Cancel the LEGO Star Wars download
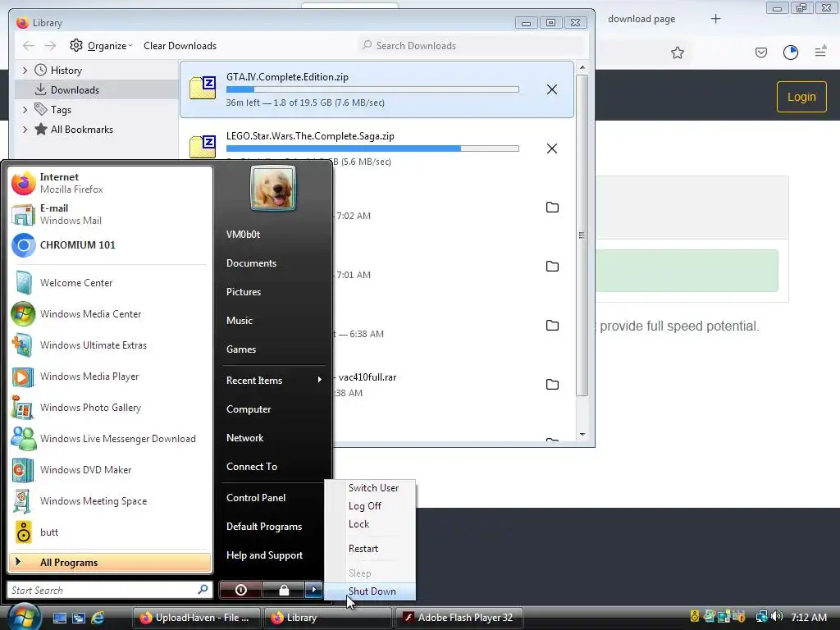Screen dimensions: 840x630 click(x=552, y=148)
